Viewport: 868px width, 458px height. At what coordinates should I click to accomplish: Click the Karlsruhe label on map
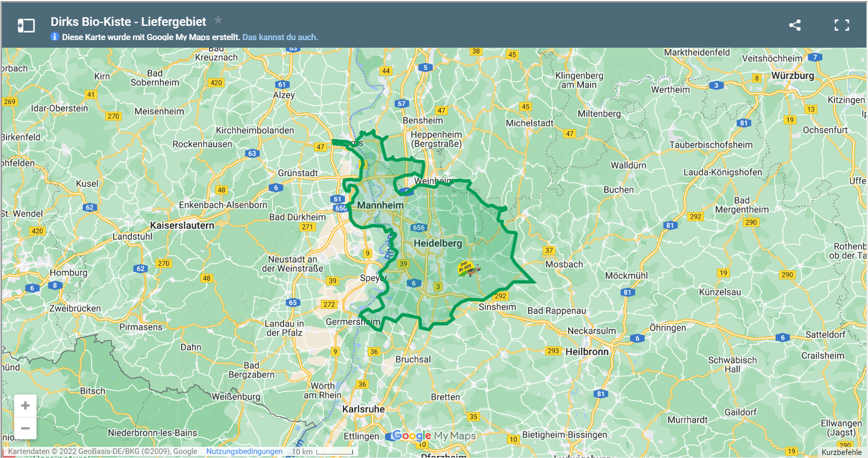[363, 409]
